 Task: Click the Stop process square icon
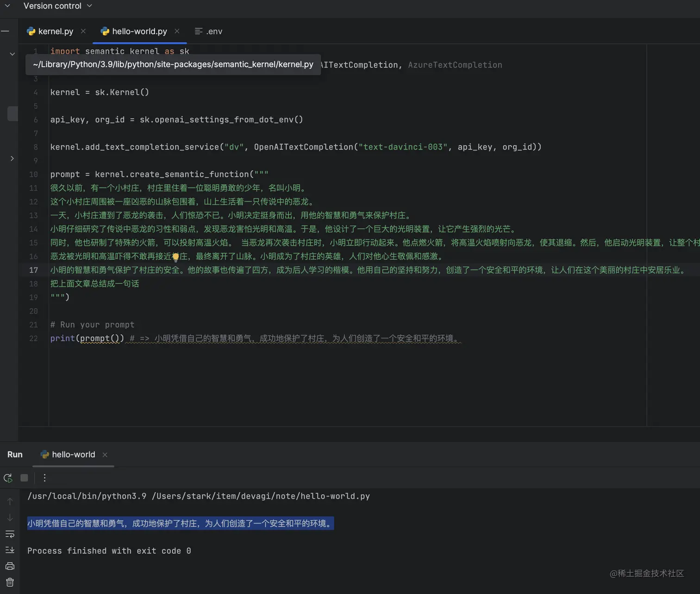pos(24,478)
